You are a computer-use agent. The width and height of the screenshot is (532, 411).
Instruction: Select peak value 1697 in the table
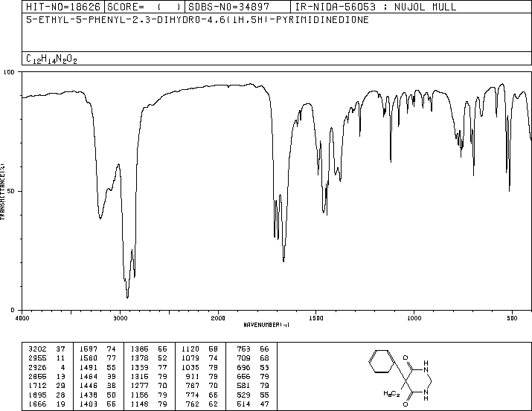point(89,349)
